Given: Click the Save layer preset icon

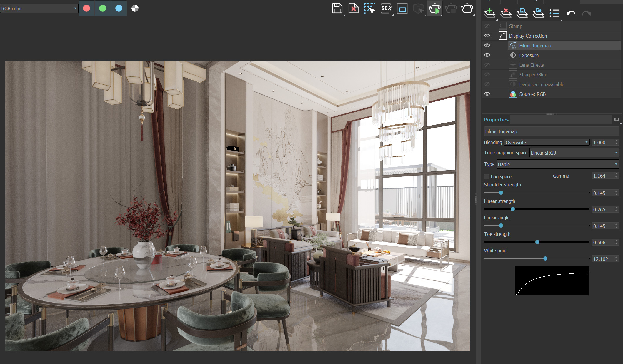Looking at the screenshot, I should pyautogui.click(x=522, y=13).
